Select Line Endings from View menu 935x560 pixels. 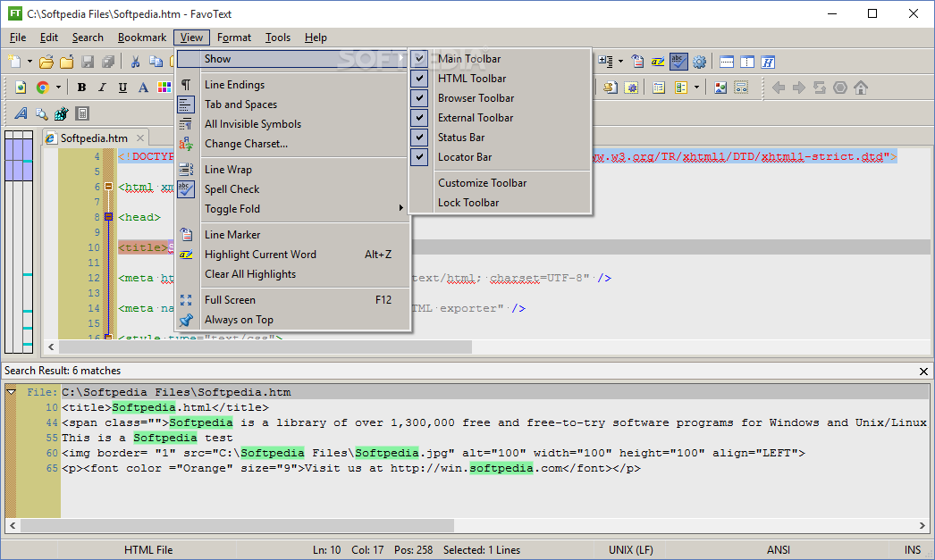(x=234, y=85)
